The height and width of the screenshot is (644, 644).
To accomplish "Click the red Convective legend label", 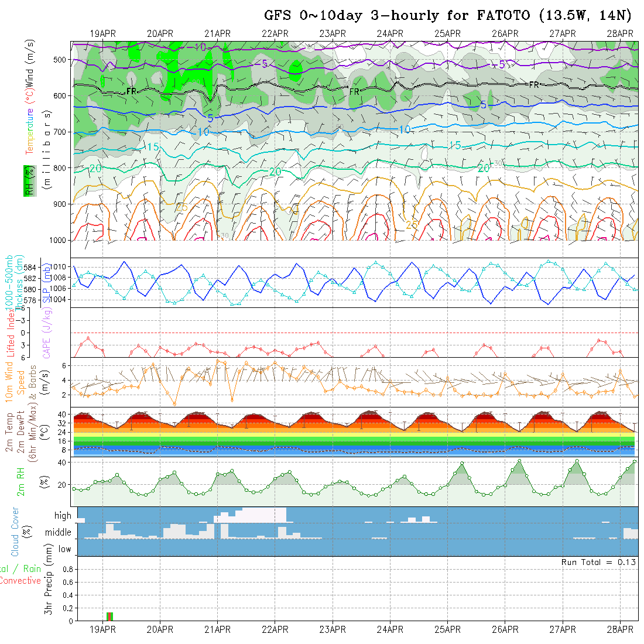I will 20,581.
